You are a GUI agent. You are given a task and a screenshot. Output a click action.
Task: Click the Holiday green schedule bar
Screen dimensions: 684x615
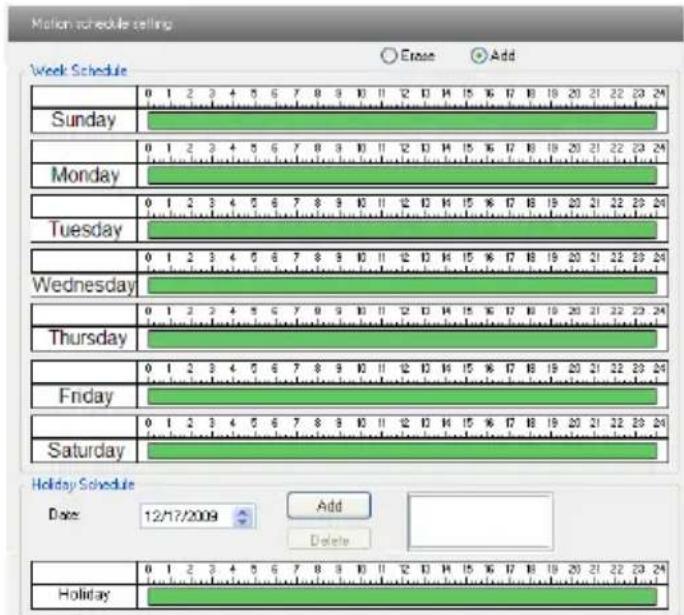[402, 596]
